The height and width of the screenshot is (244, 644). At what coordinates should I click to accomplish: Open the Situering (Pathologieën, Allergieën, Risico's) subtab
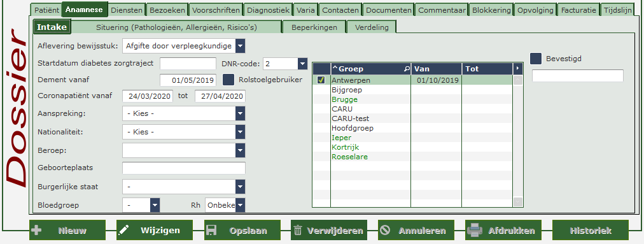[177, 27]
